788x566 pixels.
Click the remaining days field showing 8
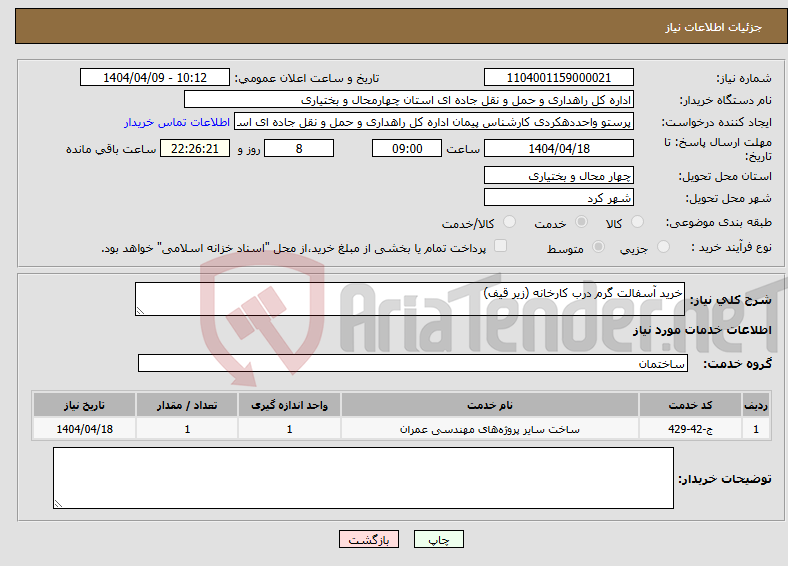point(299,148)
